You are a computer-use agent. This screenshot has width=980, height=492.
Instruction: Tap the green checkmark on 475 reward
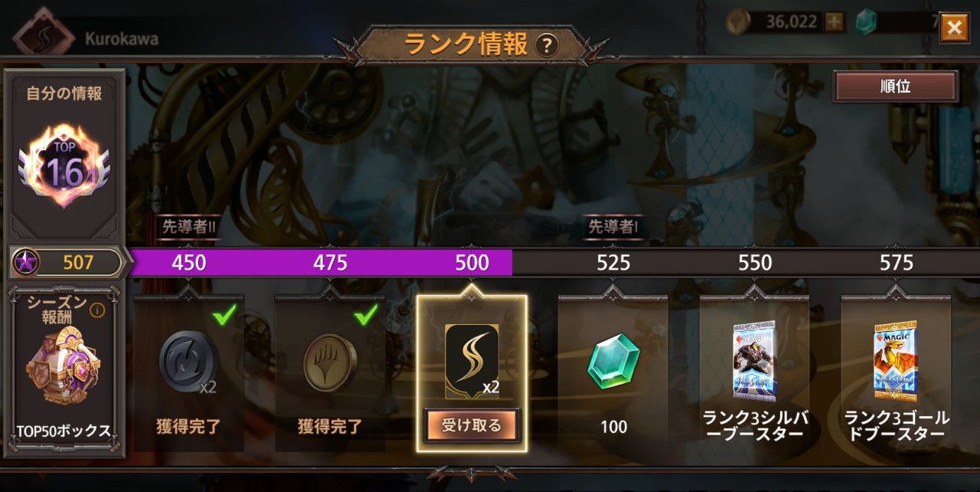coord(365,315)
